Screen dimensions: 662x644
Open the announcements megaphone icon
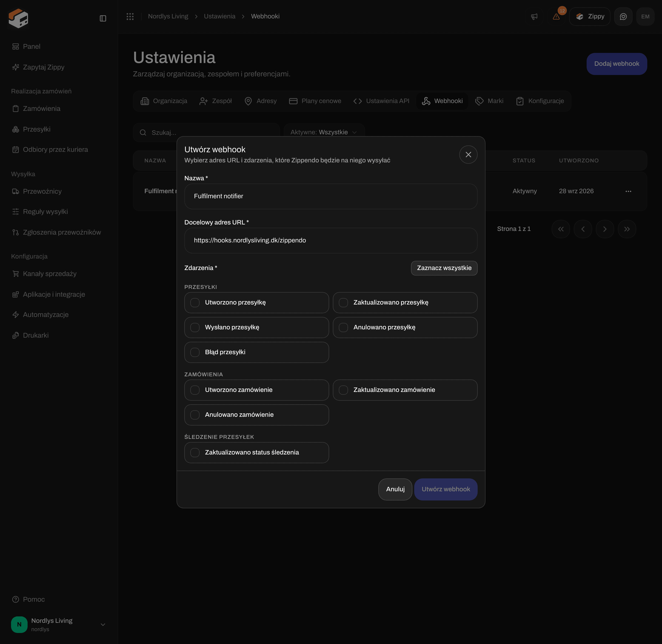(534, 17)
